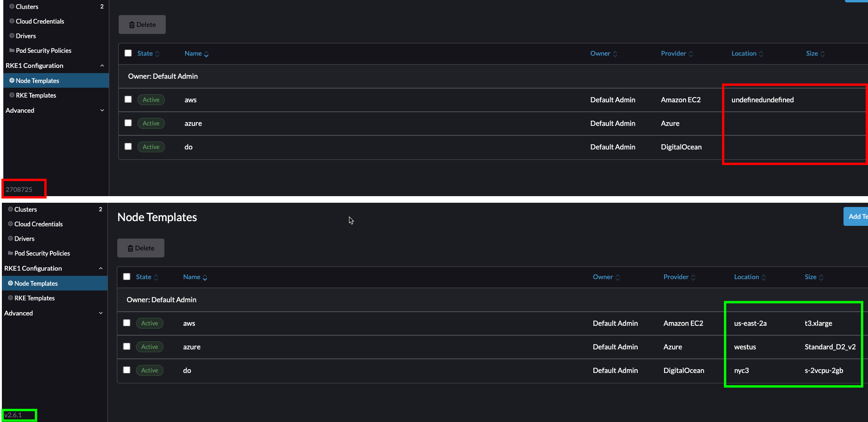Click the blue Add Template button
Image resolution: width=868 pixels, height=422 pixels.
[x=856, y=216]
